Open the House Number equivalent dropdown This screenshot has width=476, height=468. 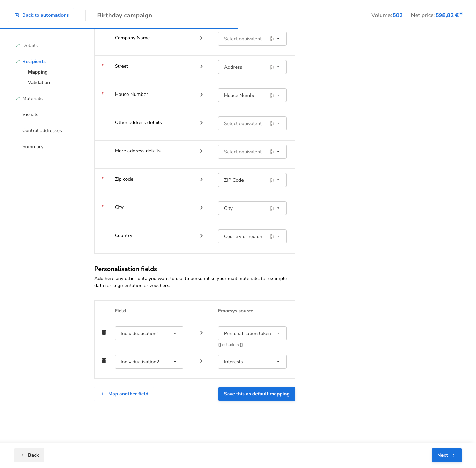coord(278,95)
